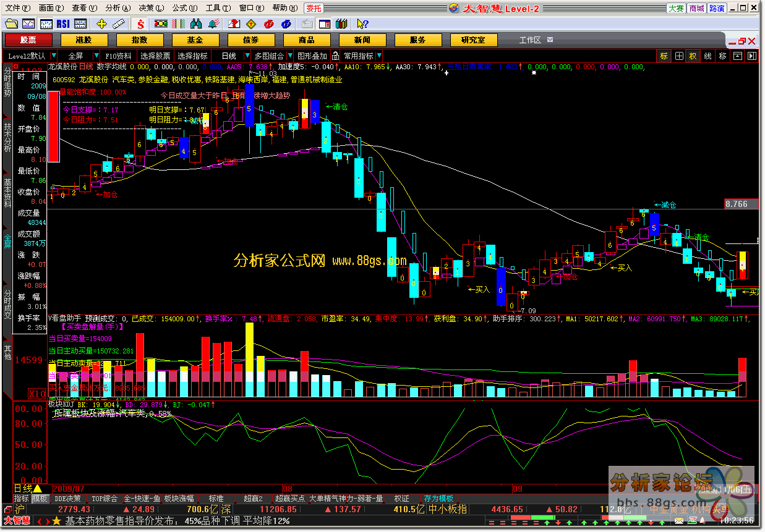765x532 pixels.
Task: Open the 分析(A) menu
Action: (x=118, y=8)
